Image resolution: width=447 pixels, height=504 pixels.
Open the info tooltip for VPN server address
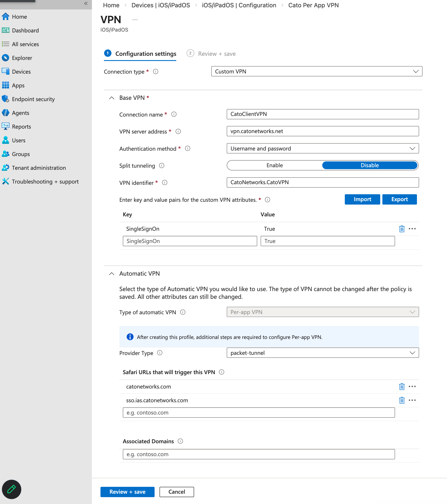pos(178,131)
